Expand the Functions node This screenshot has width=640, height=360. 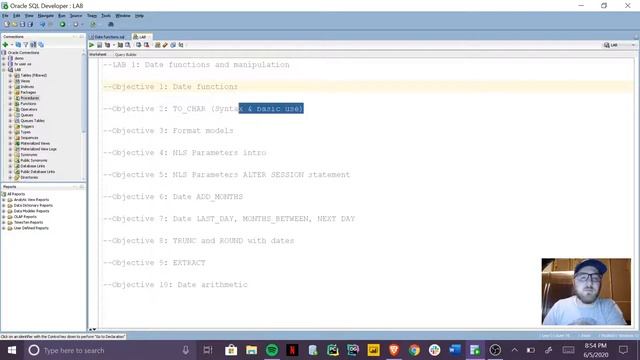coord(10,104)
